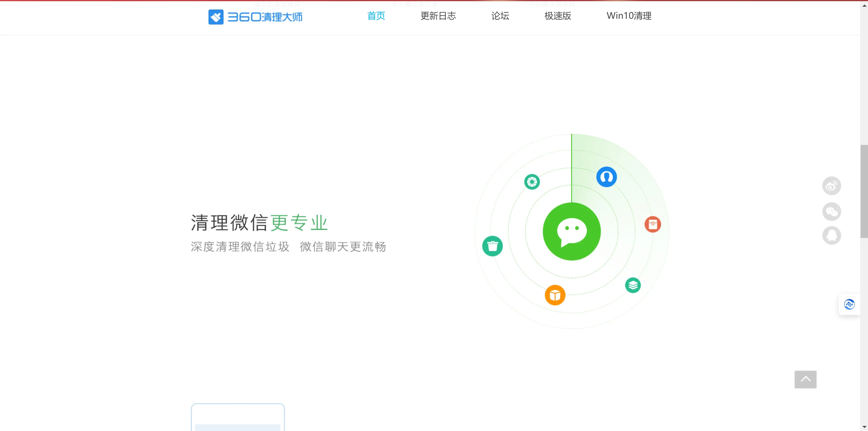Image resolution: width=868 pixels, height=431 pixels.
Task: Click the WeChat share icon
Action: click(832, 212)
